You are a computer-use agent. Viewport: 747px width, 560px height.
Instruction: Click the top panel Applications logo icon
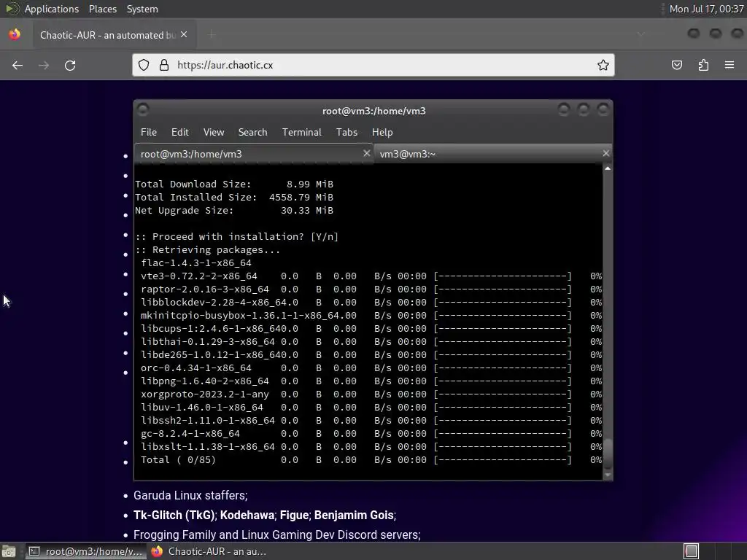[x=12, y=9]
